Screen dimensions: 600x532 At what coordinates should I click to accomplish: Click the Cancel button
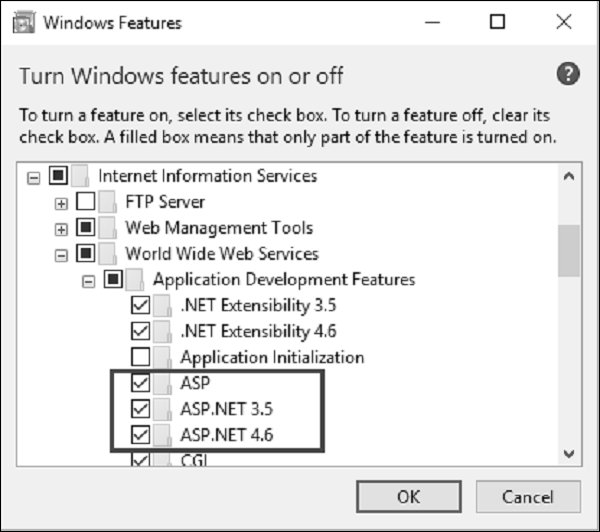point(528,496)
